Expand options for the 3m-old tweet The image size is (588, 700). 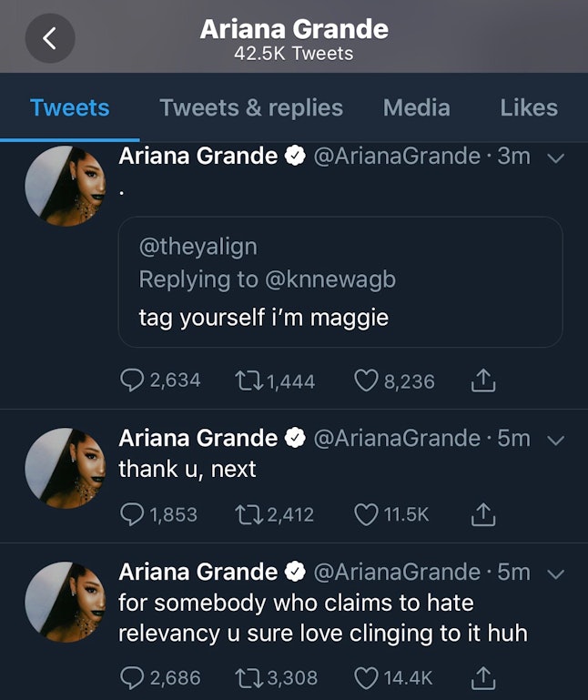click(555, 157)
